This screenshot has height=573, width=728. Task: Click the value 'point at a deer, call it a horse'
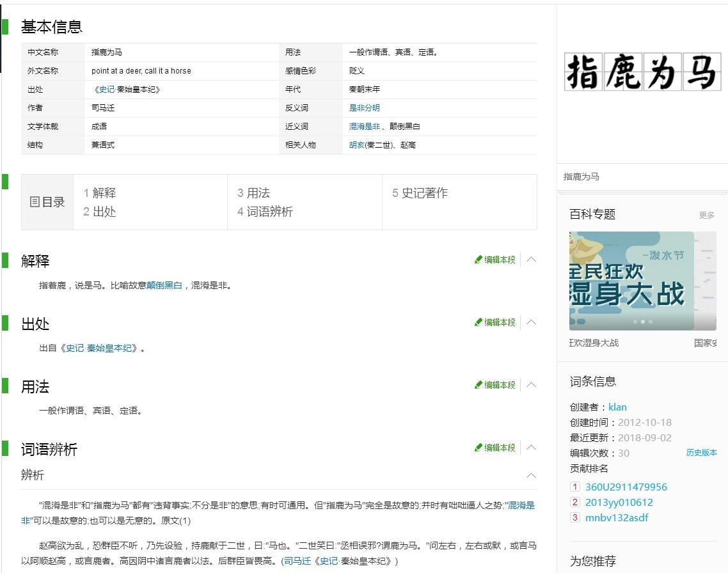point(141,70)
